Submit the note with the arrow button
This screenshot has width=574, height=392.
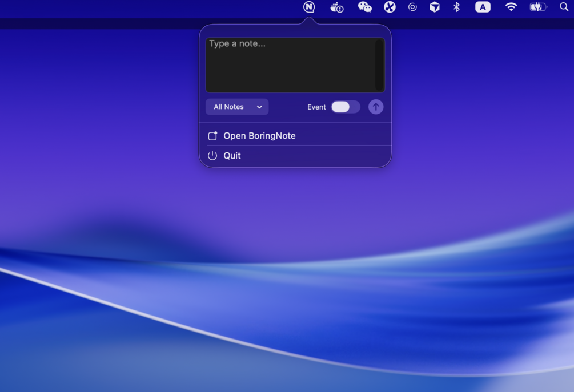click(376, 107)
